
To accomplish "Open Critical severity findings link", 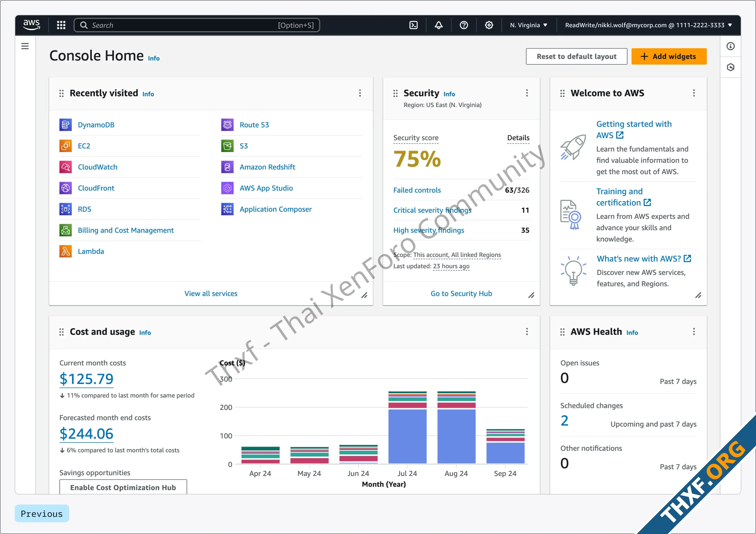I will point(432,210).
